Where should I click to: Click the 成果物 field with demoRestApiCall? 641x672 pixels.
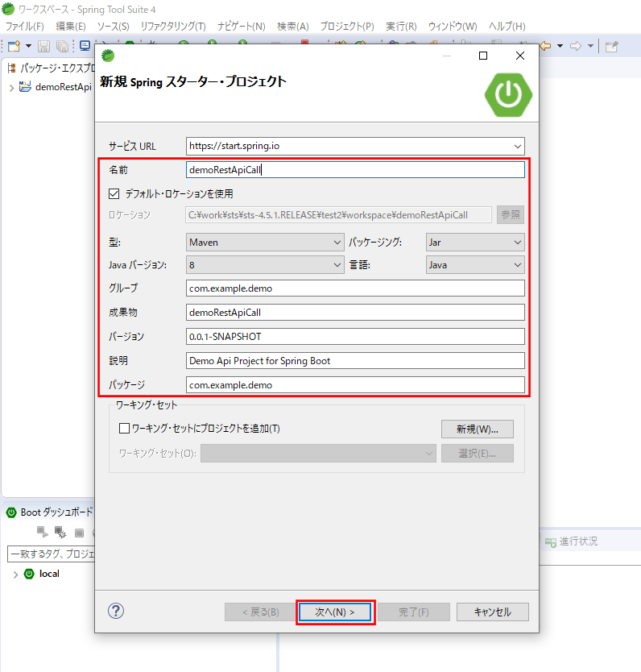point(355,313)
